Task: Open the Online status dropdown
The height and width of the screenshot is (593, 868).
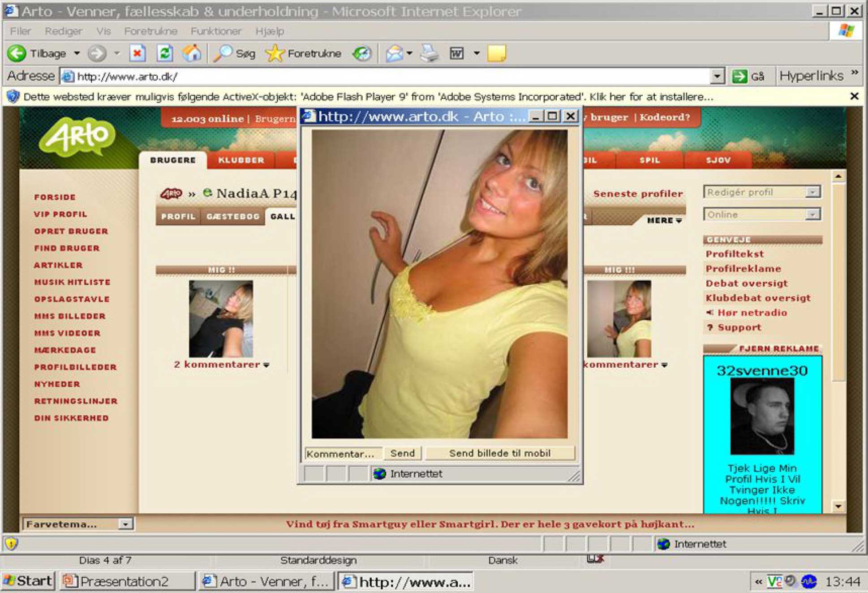Action: pyautogui.click(x=812, y=215)
